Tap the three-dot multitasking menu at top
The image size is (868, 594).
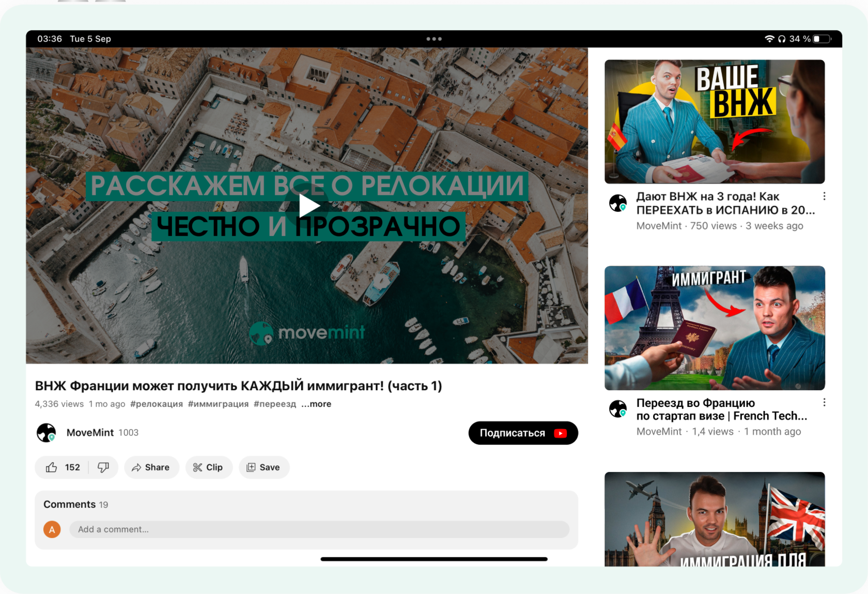(434, 39)
